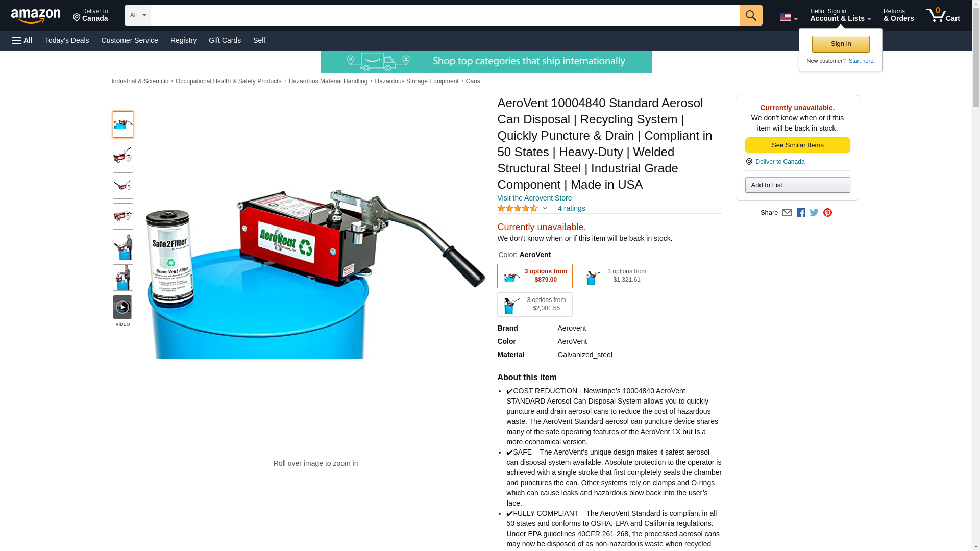Select the $1,321.61 color option
This screenshot has width=980, height=551.
615,276
